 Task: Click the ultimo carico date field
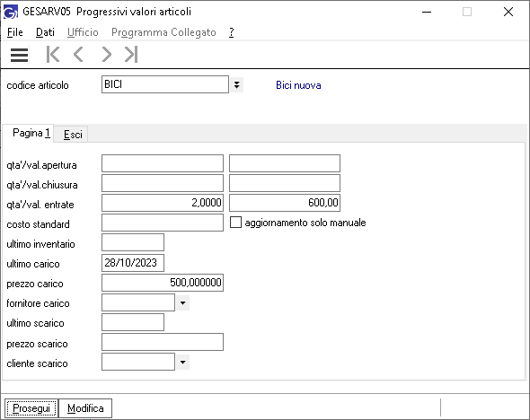point(133,263)
